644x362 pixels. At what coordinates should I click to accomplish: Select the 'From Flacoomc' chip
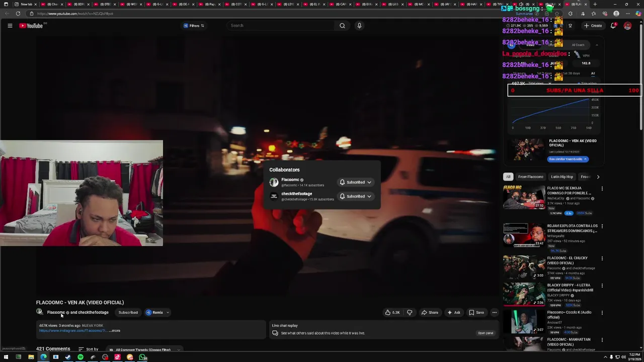(x=531, y=177)
